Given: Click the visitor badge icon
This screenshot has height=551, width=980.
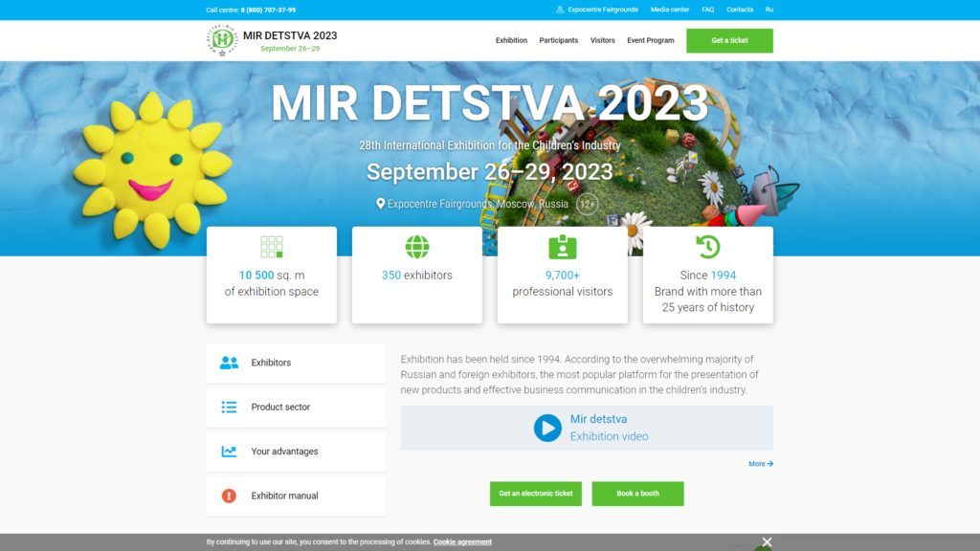Looking at the screenshot, I should pos(563,247).
